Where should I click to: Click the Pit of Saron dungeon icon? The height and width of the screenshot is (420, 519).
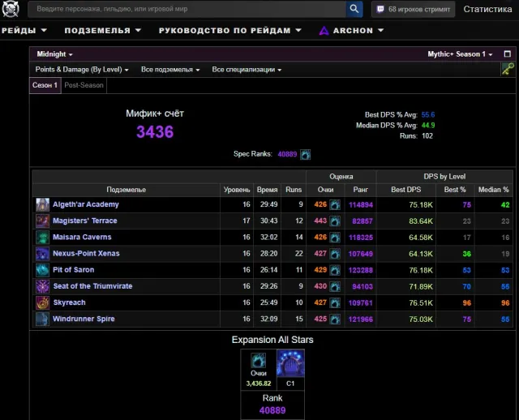[x=42, y=270]
